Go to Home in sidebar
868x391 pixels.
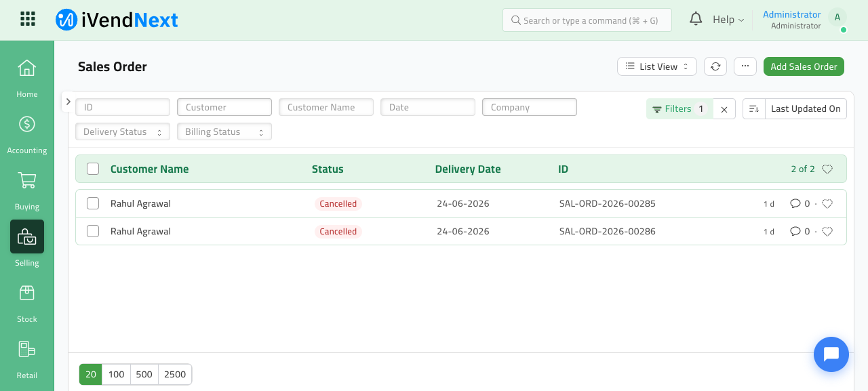[27, 79]
